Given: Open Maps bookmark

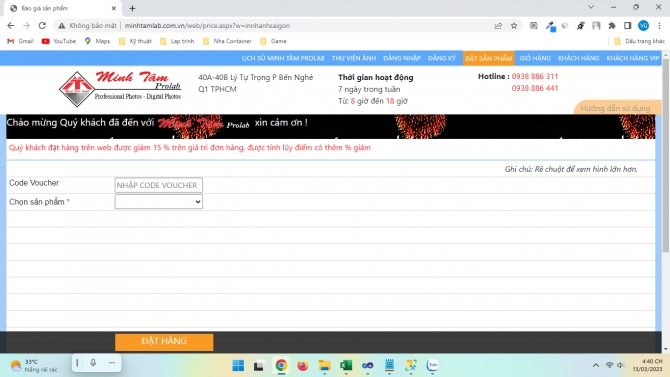Looking at the screenshot, I should coord(97,41).
